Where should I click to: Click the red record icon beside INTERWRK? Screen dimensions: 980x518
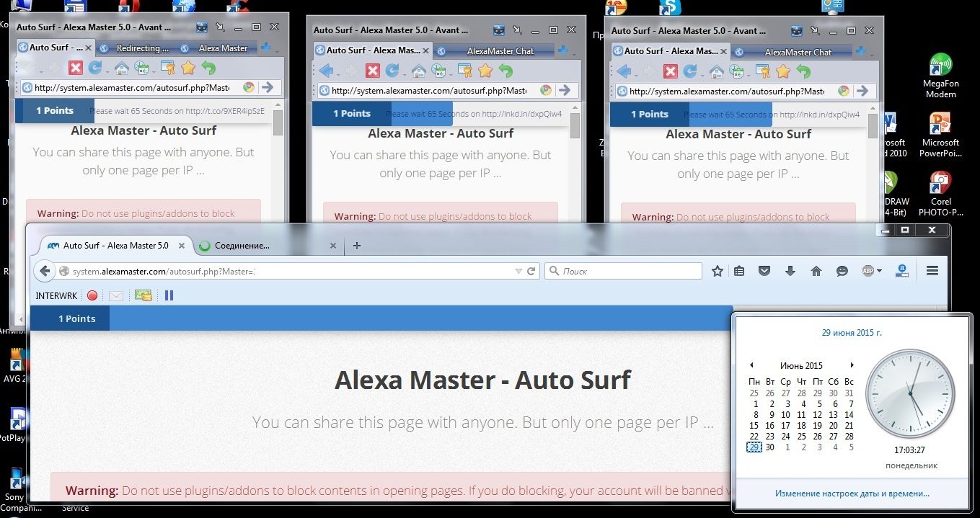(x=92, y=295)
